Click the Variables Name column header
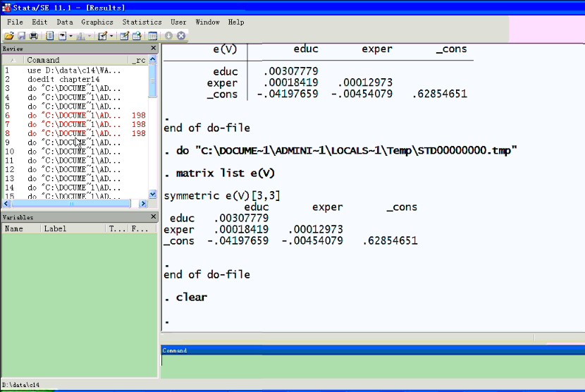The height and width of the screenshot is (392, 585). coord(21,228)
